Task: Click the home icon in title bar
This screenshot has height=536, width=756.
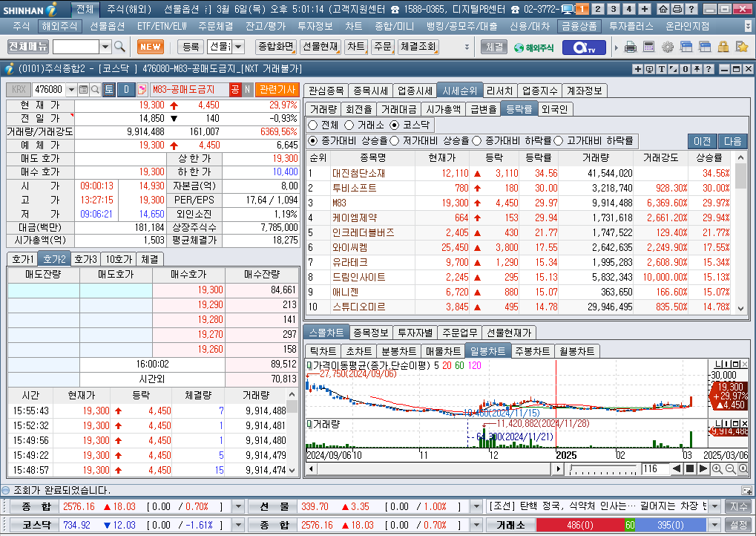Action: coord(663,9)
